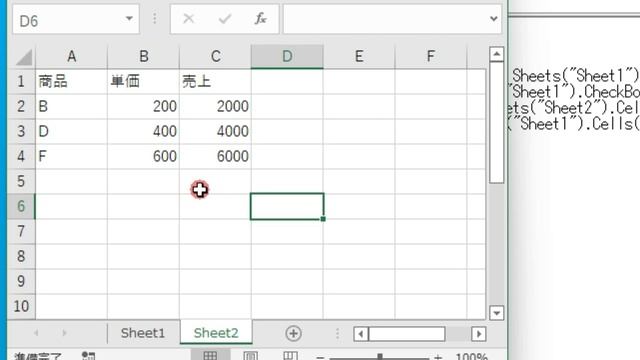Click the Select All corner triangle
The image size is (640, 360).
pos(24,57)
